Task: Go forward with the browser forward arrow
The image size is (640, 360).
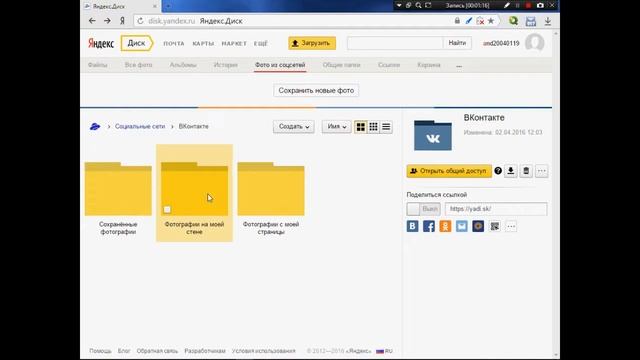Action: click(107, 21)
